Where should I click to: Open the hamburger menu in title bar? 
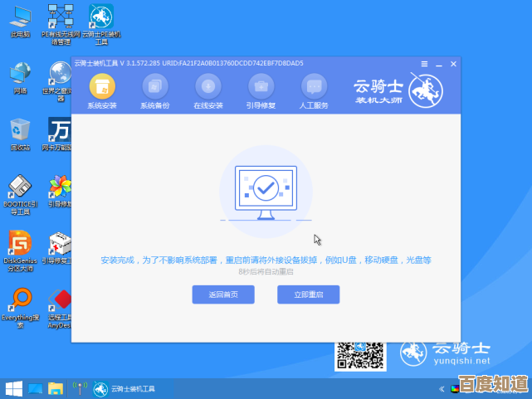pos(424,63)
